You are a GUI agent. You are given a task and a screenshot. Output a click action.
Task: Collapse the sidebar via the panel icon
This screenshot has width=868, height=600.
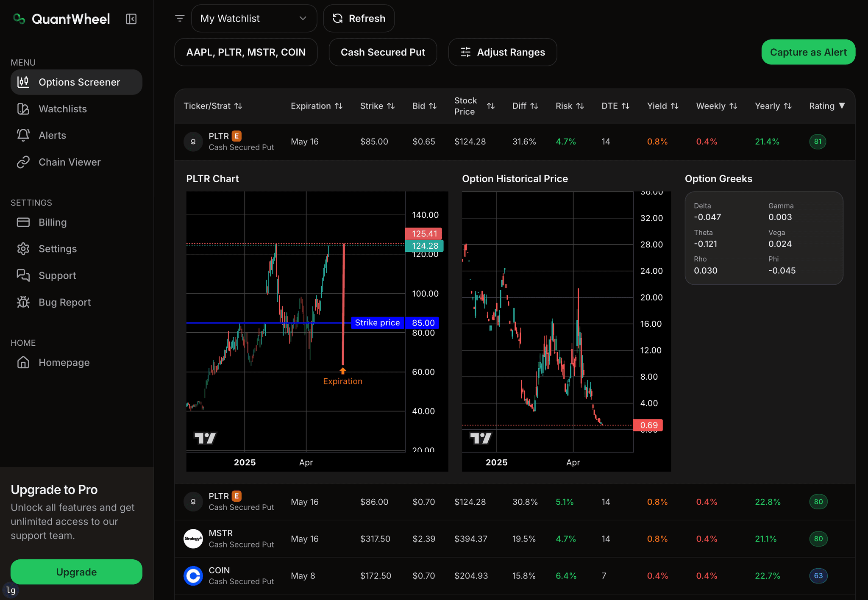click(x=131, y=19)
